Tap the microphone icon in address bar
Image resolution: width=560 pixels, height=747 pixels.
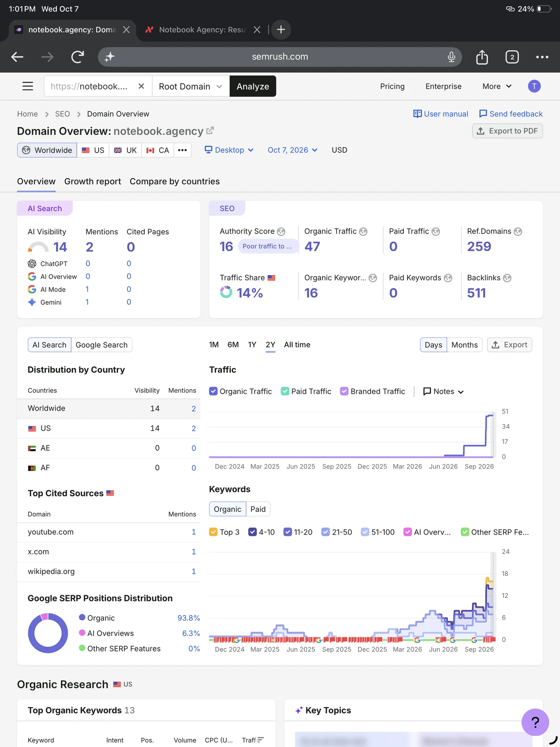pyautogui.click(x=451, y=57)
